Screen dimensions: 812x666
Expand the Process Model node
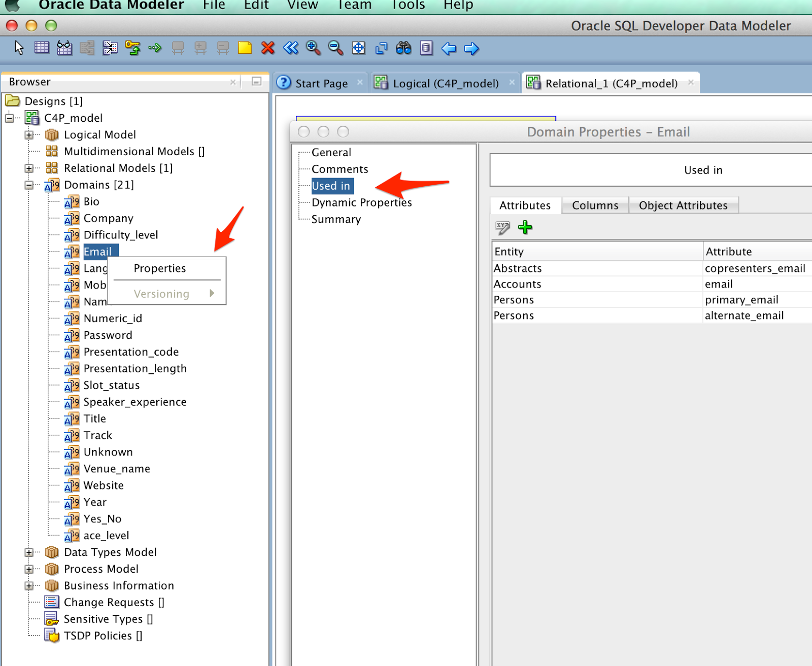pos(29,569)
